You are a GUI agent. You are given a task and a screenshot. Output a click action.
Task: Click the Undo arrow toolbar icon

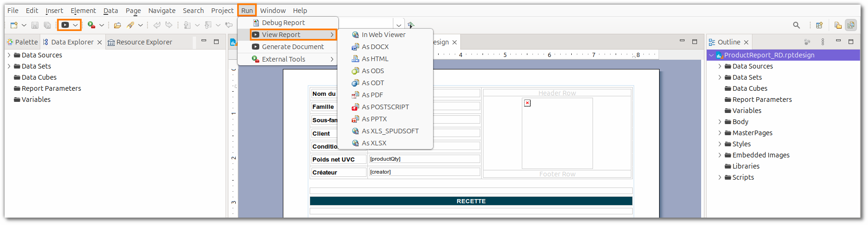pos(157,25)
